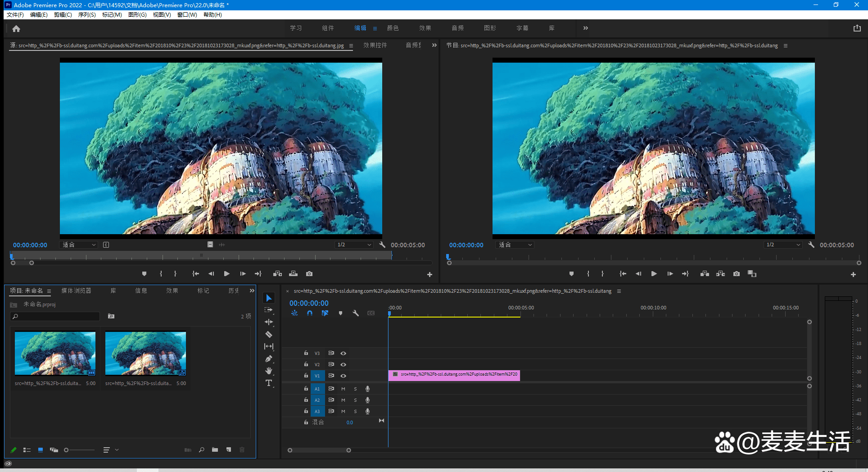Select the Selection tool arrow
This screenshot has height=472, width=868.
(269, 298)
